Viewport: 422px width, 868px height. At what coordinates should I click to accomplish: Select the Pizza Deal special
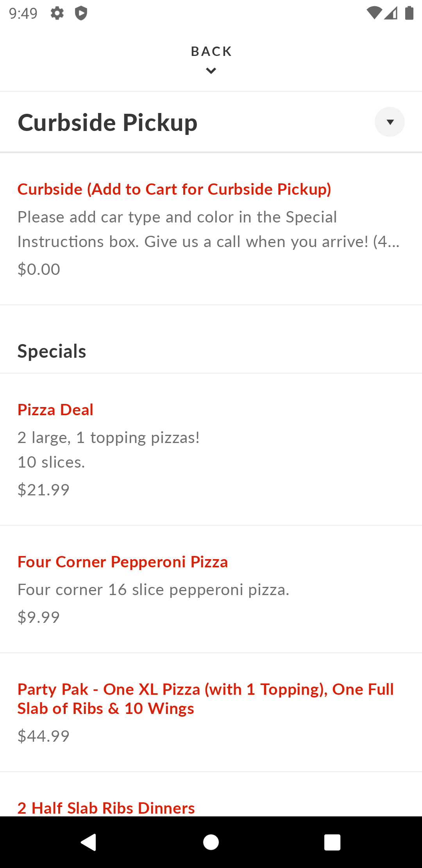(55, 410)
